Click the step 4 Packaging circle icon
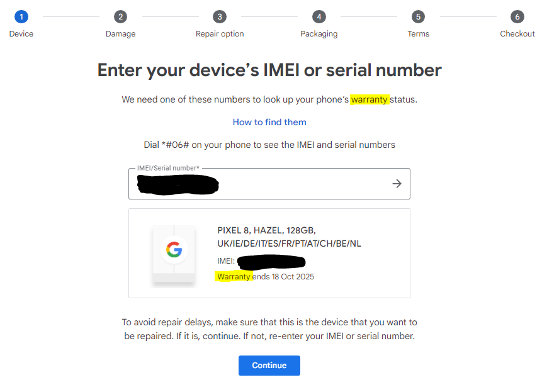Viewport: 542px width, 392px height. pos(319,17)
